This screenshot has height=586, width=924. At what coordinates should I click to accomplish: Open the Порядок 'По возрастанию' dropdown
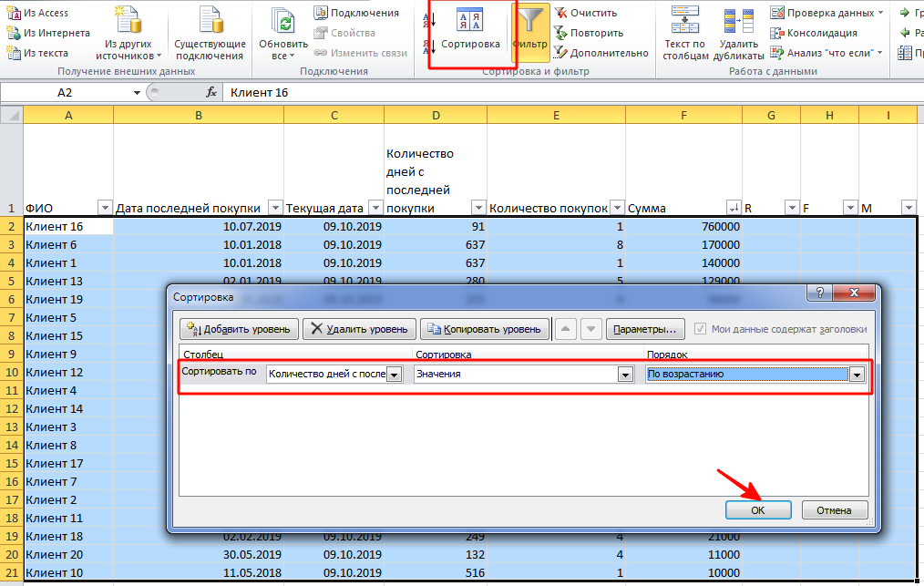857,375
